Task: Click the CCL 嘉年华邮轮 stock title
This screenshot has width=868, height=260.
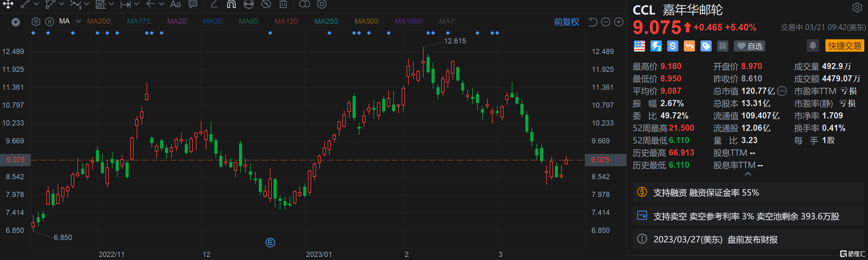Action: tap(678, 10)
